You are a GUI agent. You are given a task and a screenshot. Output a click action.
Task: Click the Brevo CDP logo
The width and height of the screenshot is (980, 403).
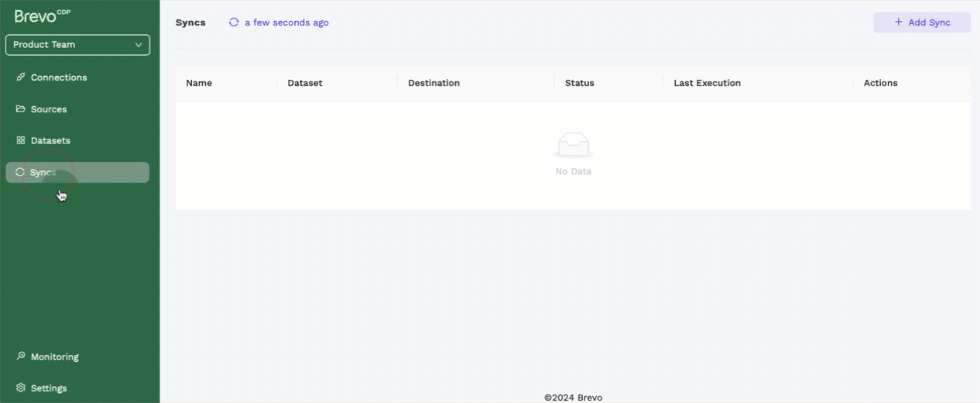tap(43, 15)
